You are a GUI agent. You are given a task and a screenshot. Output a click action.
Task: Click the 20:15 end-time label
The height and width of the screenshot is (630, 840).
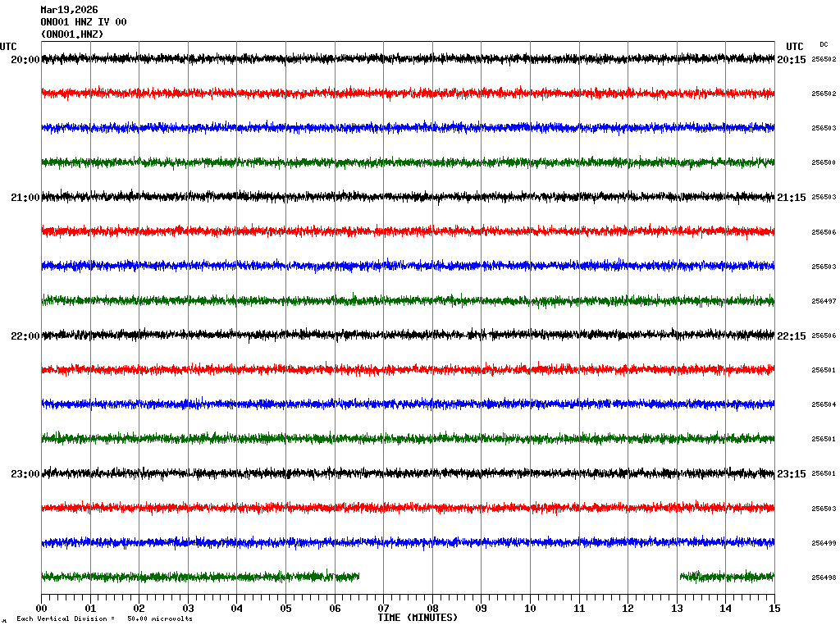(x=792, y=60)
